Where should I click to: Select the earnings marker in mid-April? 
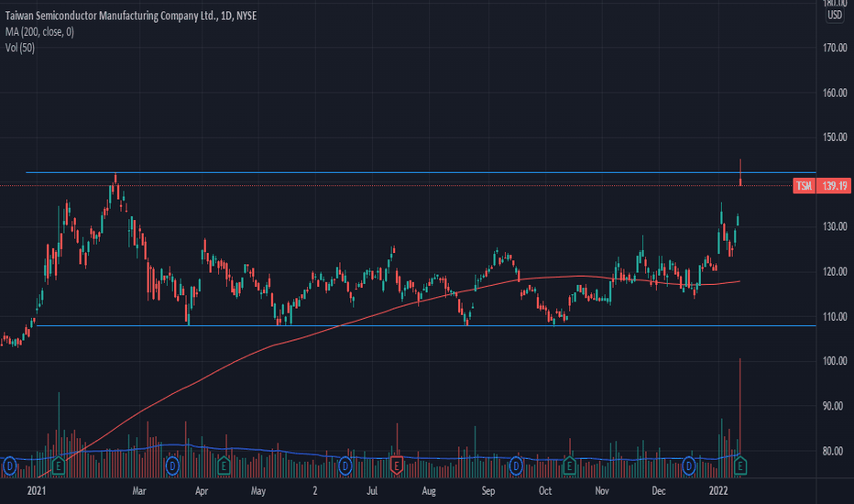pyautogui.click(x=224, y=466)
